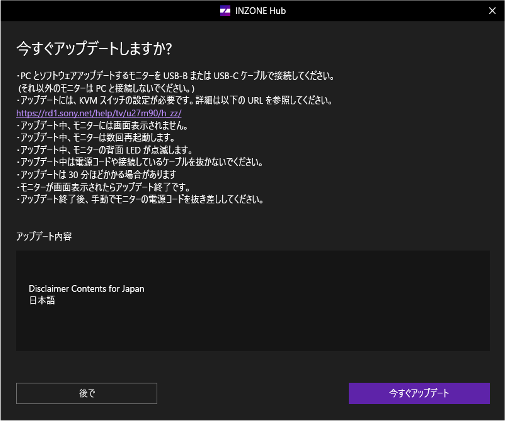The height and width of the screenshot is (421, 505).
Task: Click the 日本語 text in contents box
Action: 42,300
